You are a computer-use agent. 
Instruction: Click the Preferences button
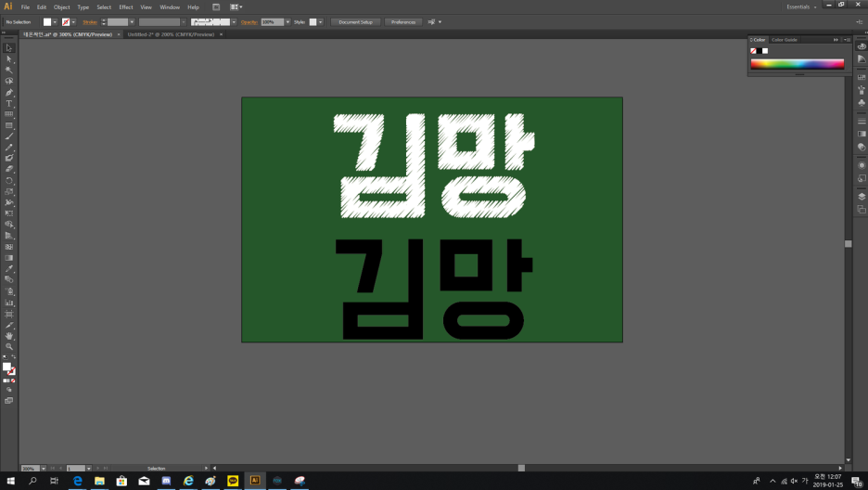402,21
